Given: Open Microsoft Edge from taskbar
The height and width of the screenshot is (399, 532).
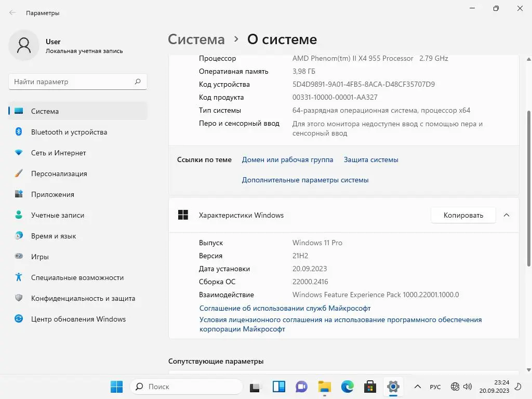Looking at the screenshot, I should [x=347, y=387].
